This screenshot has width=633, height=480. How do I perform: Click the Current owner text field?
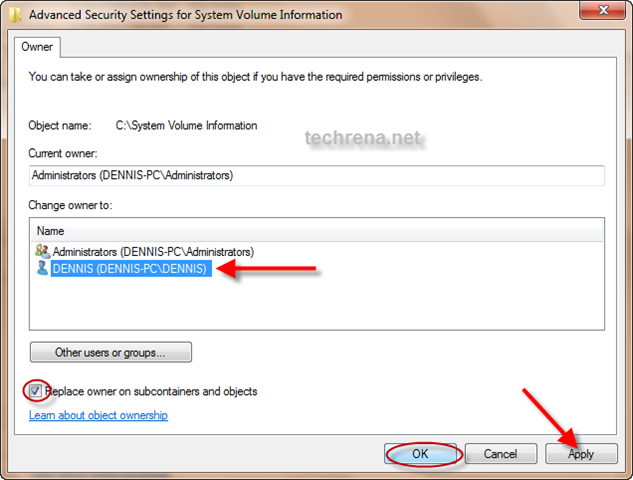317,176
